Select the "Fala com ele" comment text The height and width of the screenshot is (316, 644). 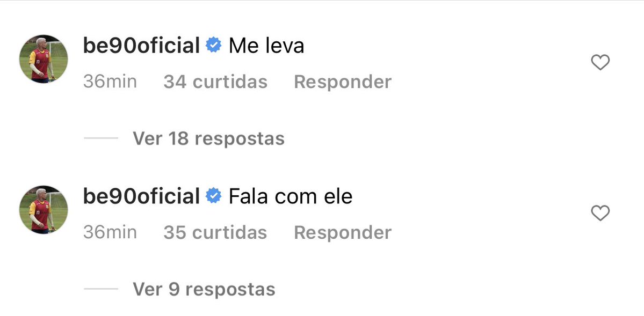pos(291,196)
